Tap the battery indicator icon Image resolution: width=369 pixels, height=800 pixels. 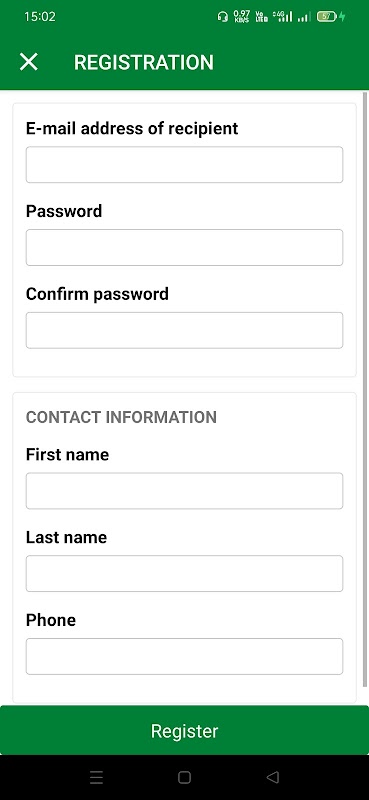327,17
